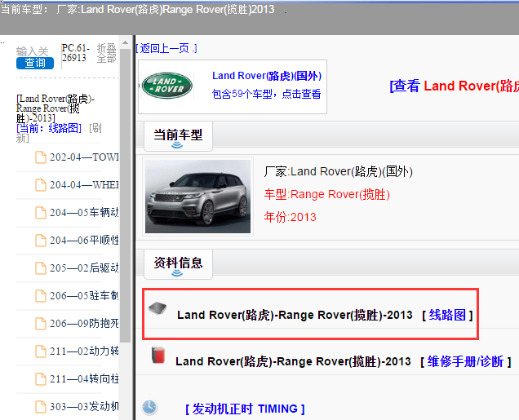Image resolution: width=519 pixels, height=420 pixels.
Task: Click the gray chip icon beside 线路图 row
Action: point(157,308)
